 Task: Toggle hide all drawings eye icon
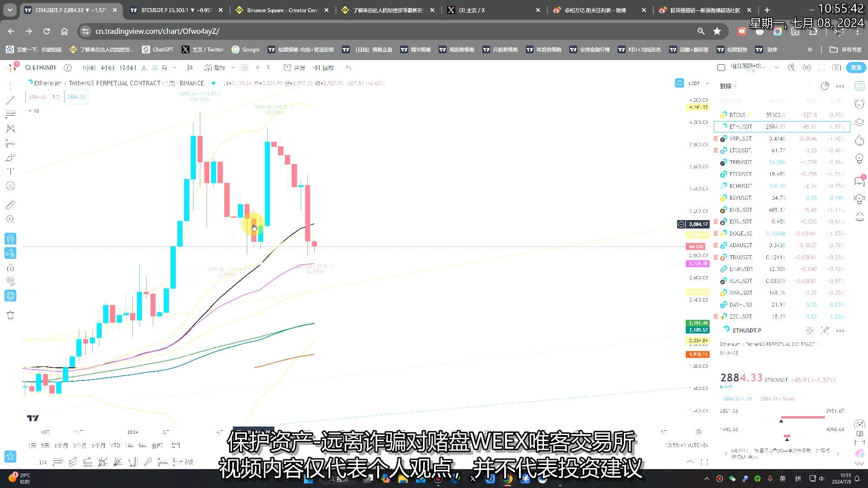click(10, 281)
